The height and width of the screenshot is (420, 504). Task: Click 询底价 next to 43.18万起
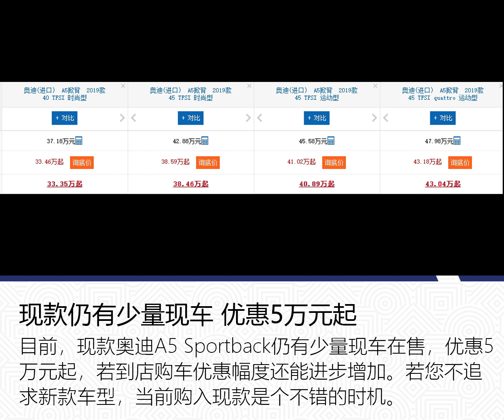pyautogui.click(x=460, y=163)
